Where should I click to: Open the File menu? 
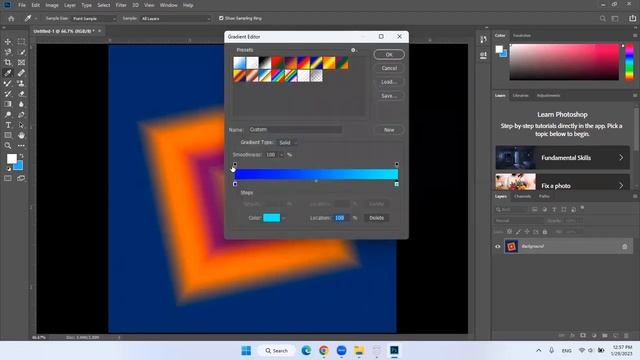click(x=22, y=5)
